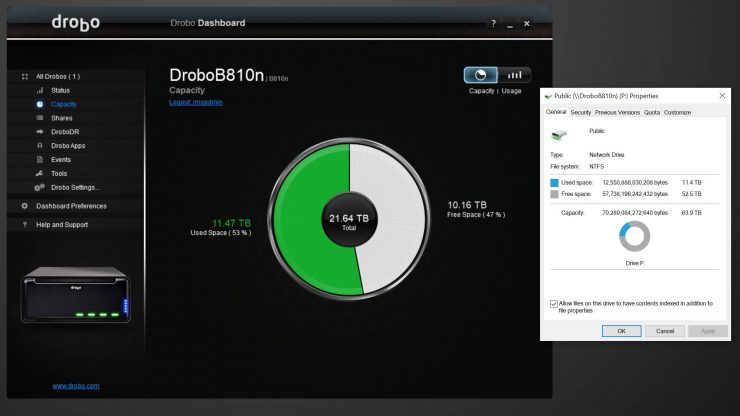Click OK in the Properties dialog
The width and height of the screenshot is (740, 416).
click(622, 331)
